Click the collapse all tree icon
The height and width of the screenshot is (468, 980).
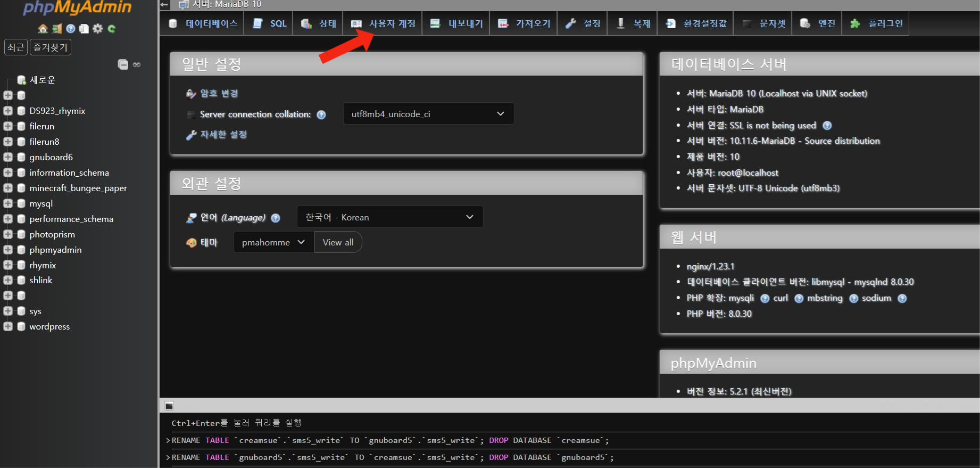(123, 64)
